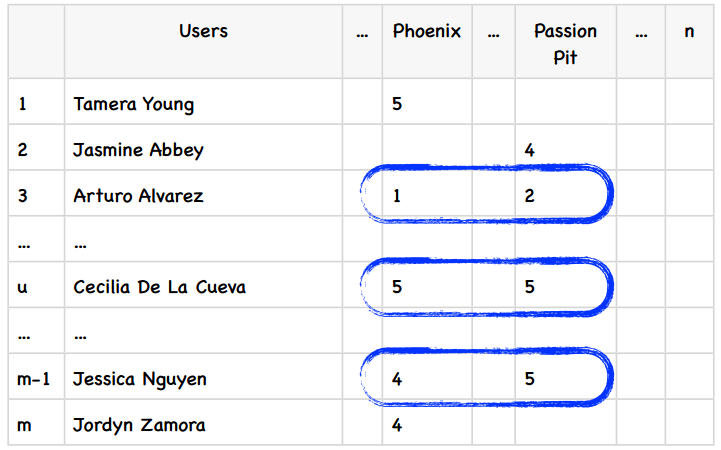Click the Tamera Young name cell
Image resolution: width=721 pixels, height=450 pixels.
tap(134, 104)
